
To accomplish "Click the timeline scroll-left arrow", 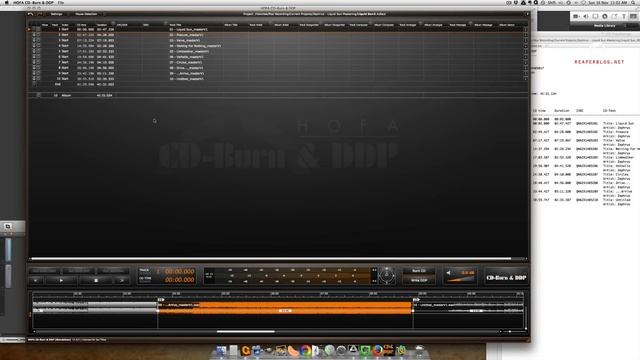I will tap(34, 331).
